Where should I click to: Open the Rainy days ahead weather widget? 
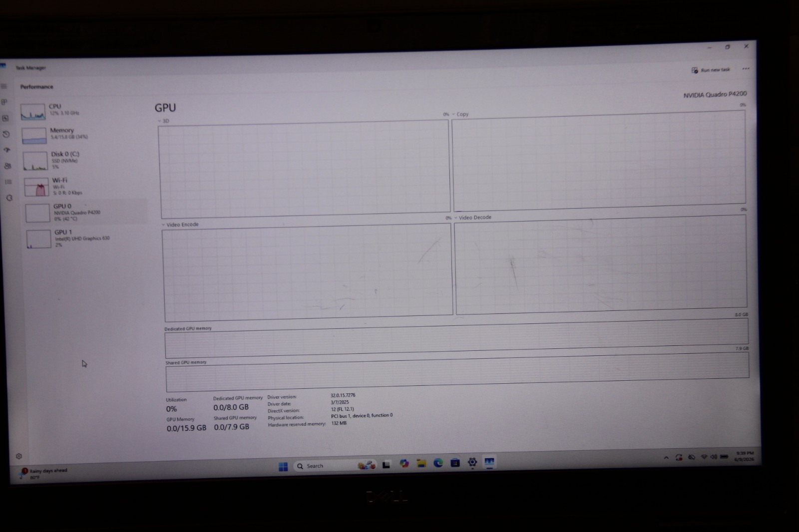(44, 474)
